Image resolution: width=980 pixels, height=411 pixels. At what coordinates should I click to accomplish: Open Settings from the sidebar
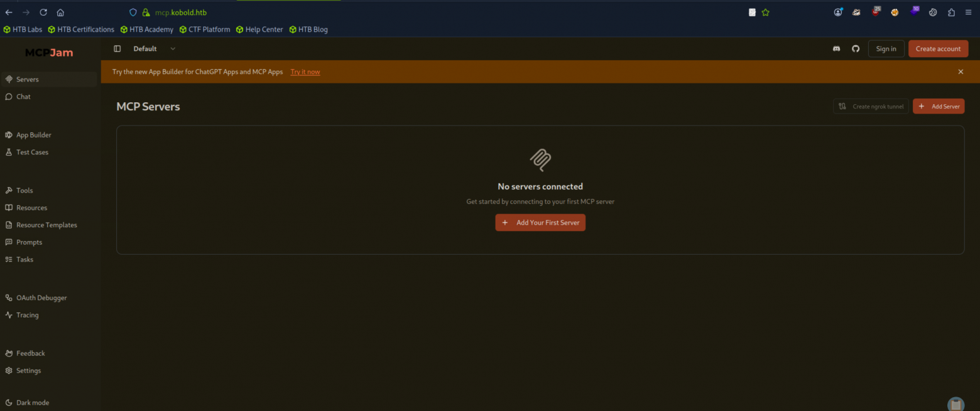click(29, 370)
